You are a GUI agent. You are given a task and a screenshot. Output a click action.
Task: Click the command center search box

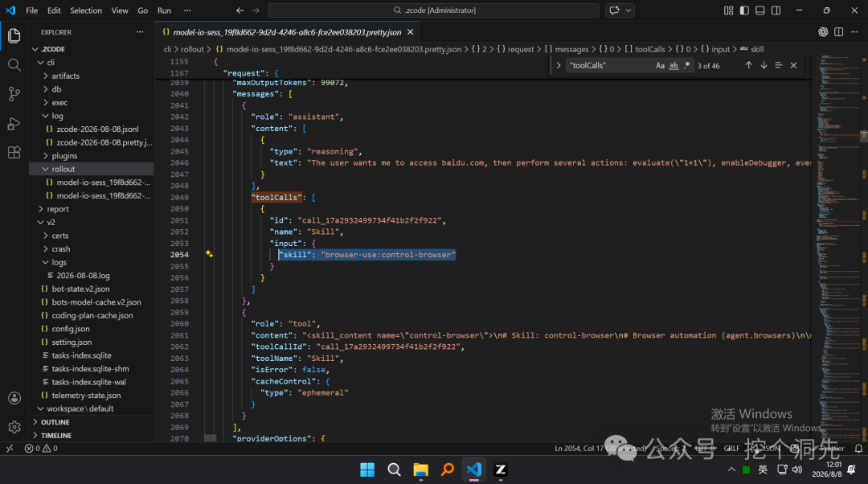pos(433,10)
